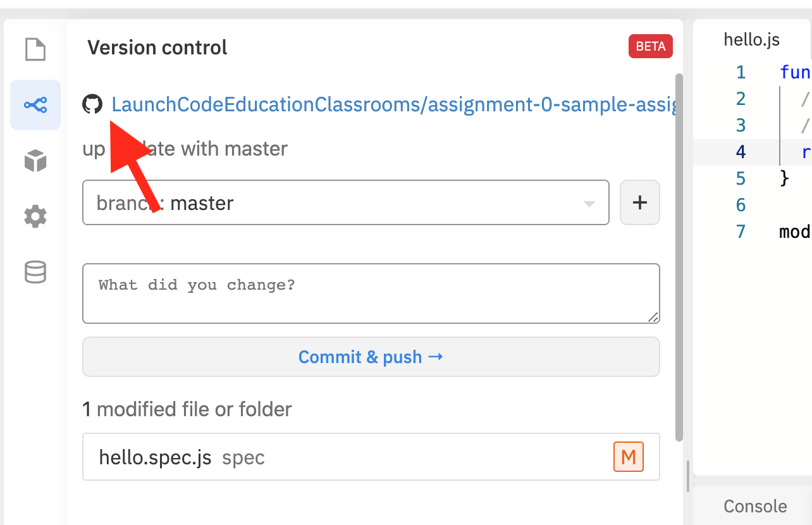Image resolution: width=812 pixels, height=525 pixels.
Task: Open the Database sidebar icon
Action: (x=35, y=273)
